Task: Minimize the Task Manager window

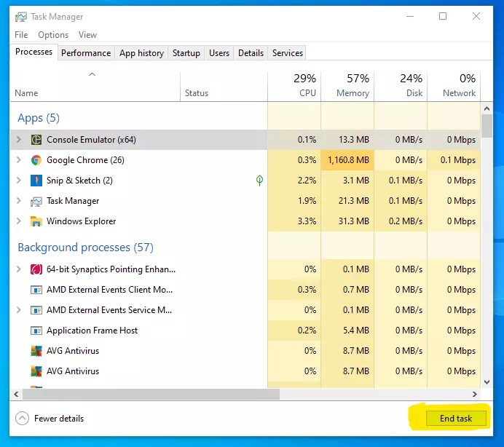Action: [x=410, y=16]
